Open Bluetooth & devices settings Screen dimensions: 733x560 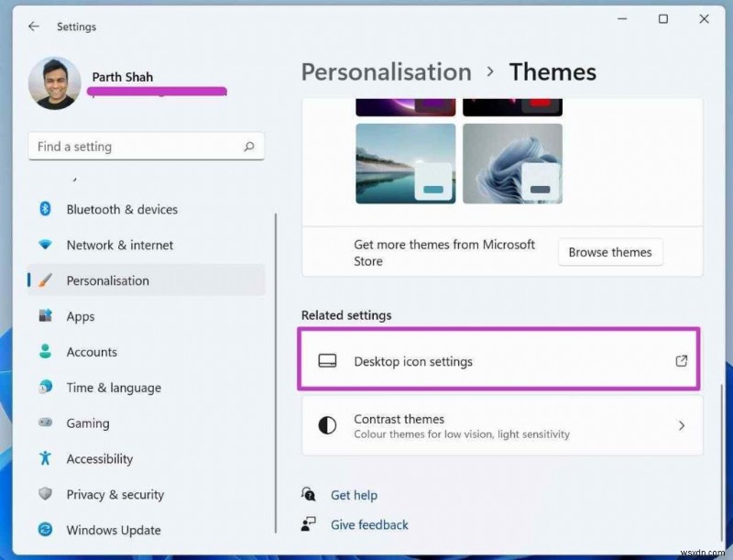tap(119, 209)
